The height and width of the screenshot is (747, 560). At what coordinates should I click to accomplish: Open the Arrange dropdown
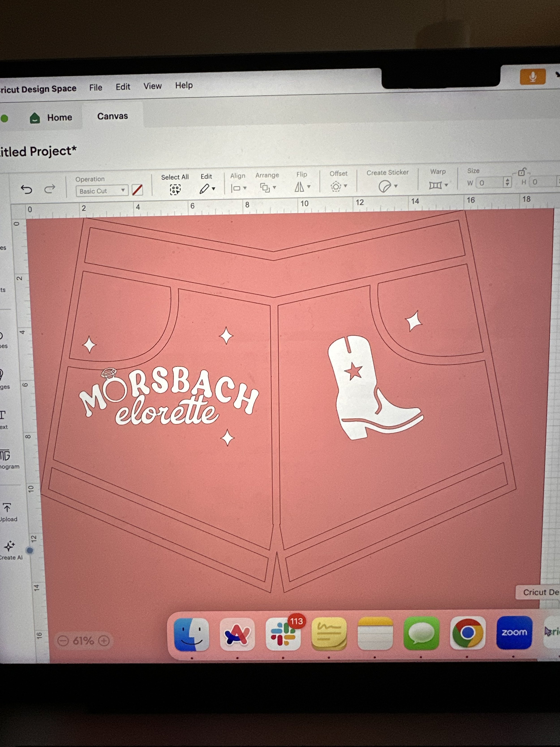[268, 187]
